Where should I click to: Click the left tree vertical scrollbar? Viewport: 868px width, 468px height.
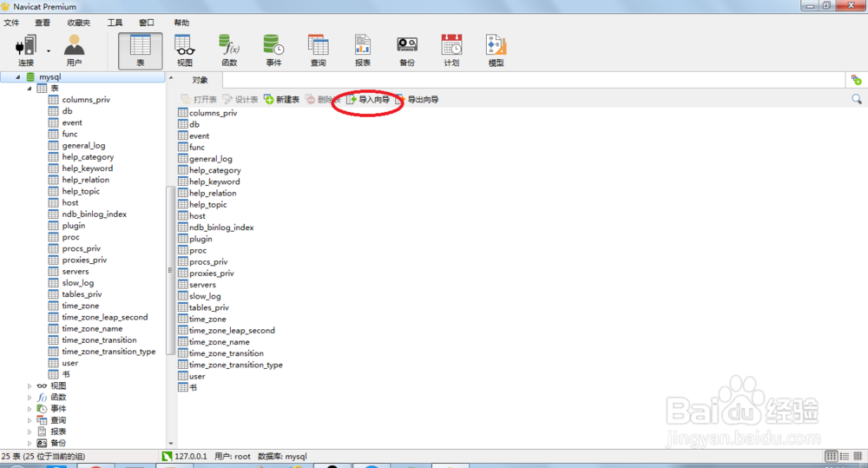170,272
